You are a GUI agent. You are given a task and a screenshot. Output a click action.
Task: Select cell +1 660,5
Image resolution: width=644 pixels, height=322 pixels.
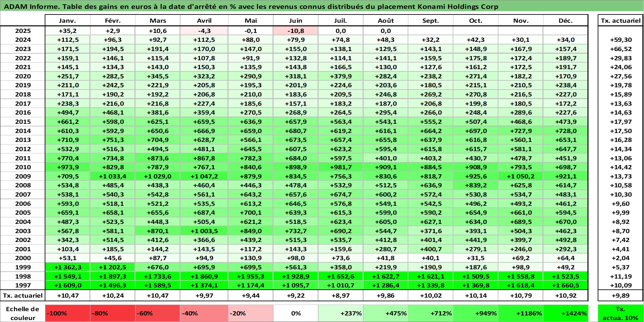click(565, 285)
